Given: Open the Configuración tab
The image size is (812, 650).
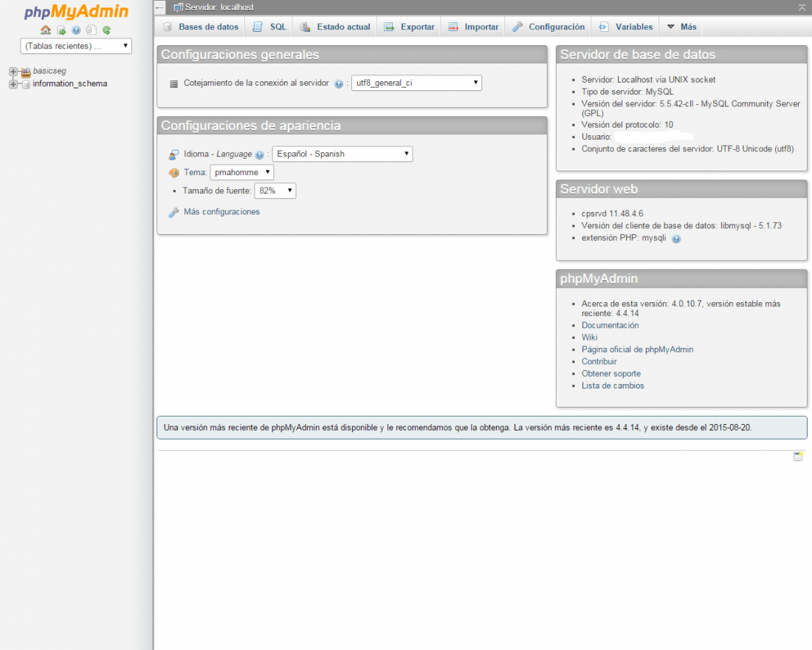Looking at the screenshot, I should (548, 27).
